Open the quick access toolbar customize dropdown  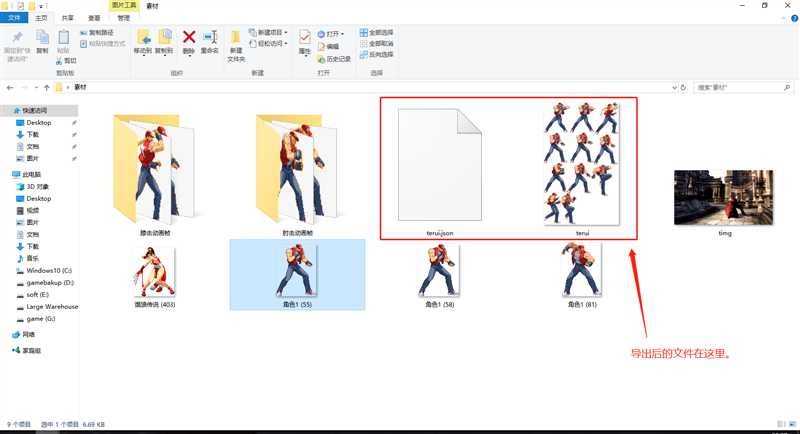point(41,6)
